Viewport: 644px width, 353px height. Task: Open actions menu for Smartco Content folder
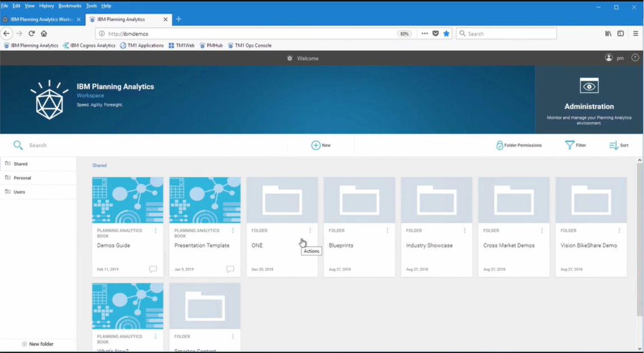[x=233, y=337]
